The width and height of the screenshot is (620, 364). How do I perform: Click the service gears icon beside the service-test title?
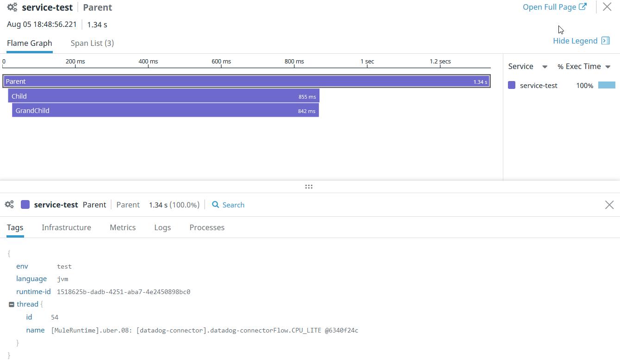(x=12, y=7)
